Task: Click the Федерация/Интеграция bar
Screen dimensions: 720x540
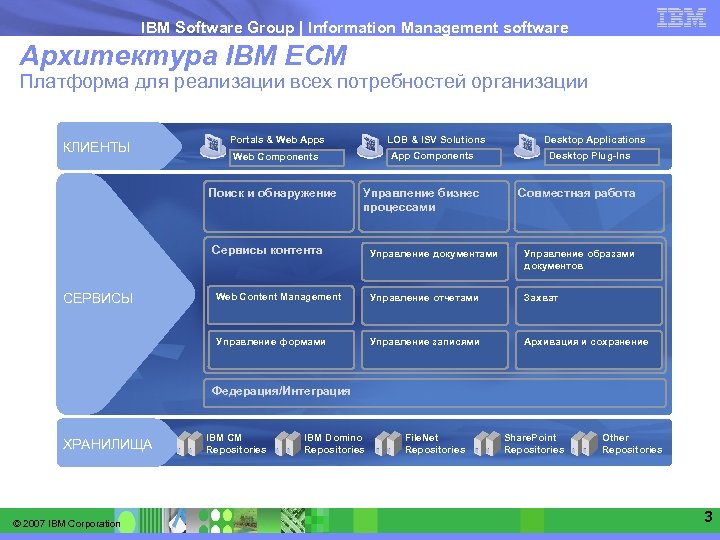Action: click(x=434, y=393)
